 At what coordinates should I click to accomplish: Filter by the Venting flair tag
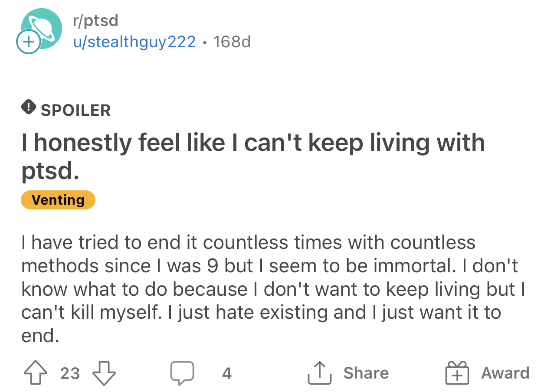58,200
